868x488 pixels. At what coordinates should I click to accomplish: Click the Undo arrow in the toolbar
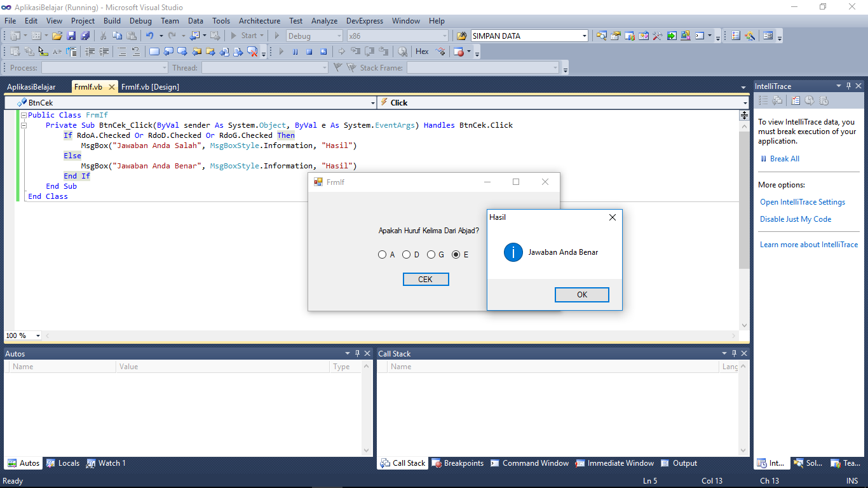point(149,36)
